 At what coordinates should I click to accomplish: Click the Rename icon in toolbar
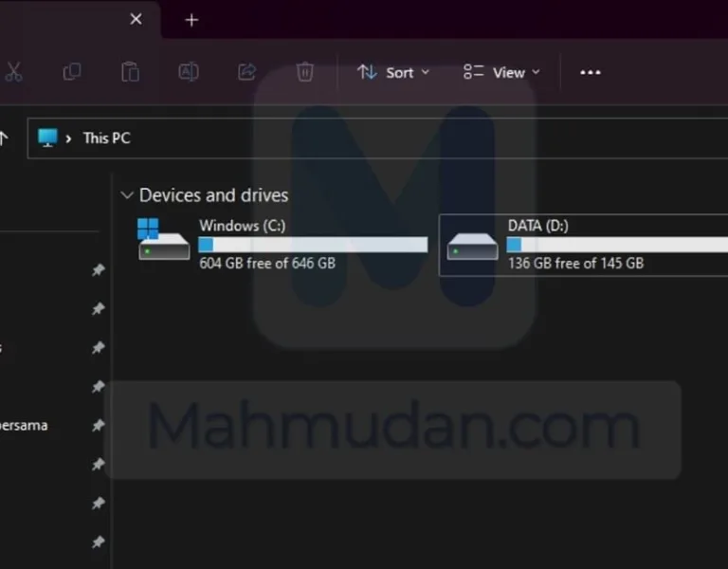coord(189,72)
